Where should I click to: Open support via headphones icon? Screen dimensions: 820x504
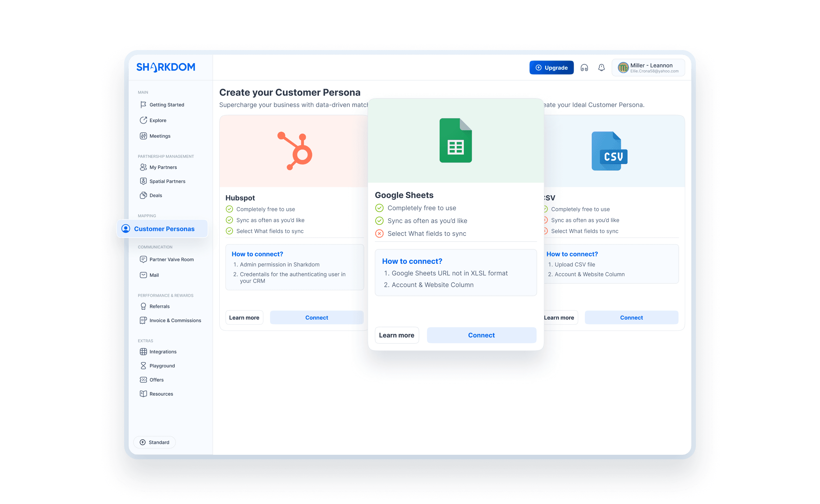click(x=584, y=68)
